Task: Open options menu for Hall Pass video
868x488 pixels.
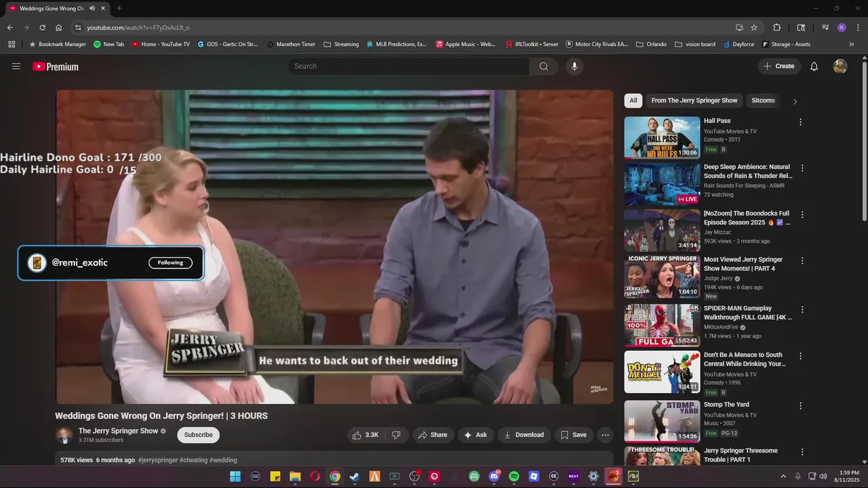Action: pyautogui.click(x=801, y=122)
